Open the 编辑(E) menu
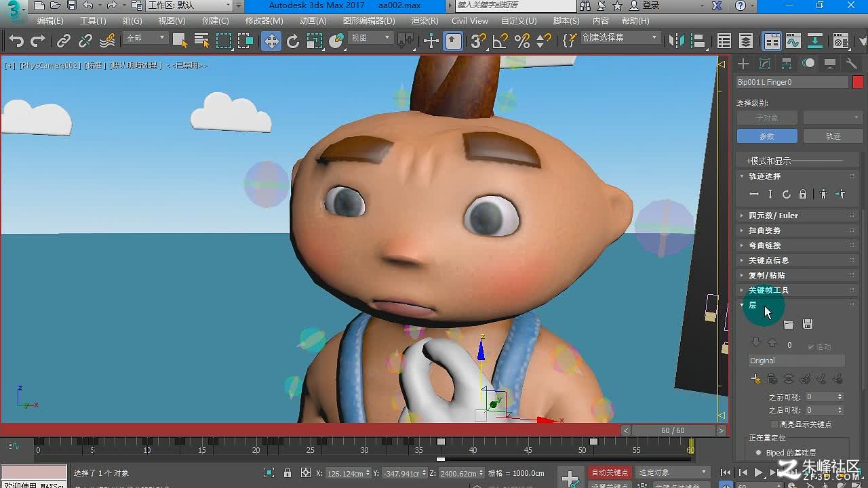868x488 pixels. point(50,21)
